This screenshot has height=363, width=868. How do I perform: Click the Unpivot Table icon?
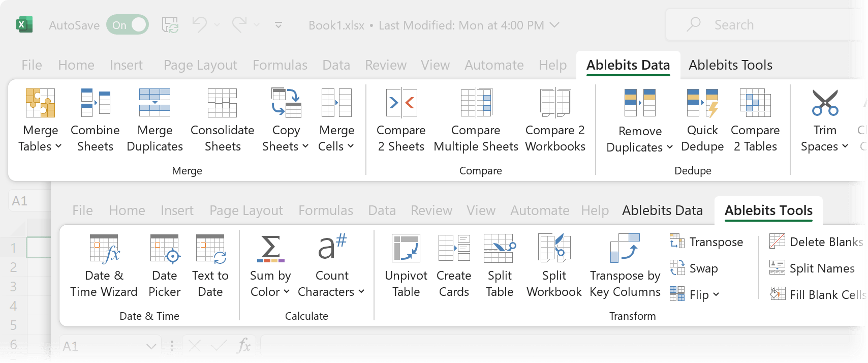(406, 248)
